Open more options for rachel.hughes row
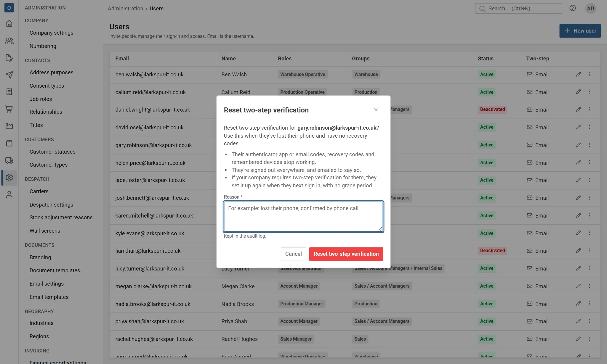This screenshot has width=607, height=364. (x=590, y=339)
